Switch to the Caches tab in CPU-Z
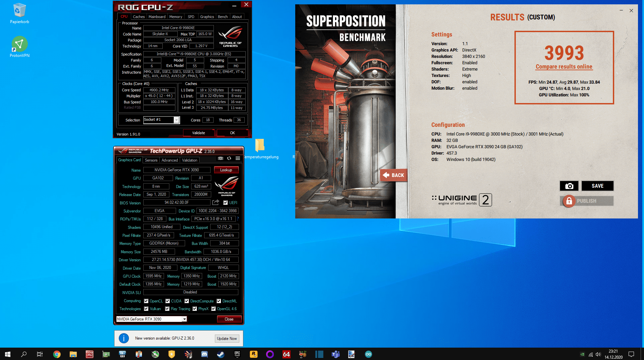The width and height of the screenshot is (644, 360). tap(139, 17)
